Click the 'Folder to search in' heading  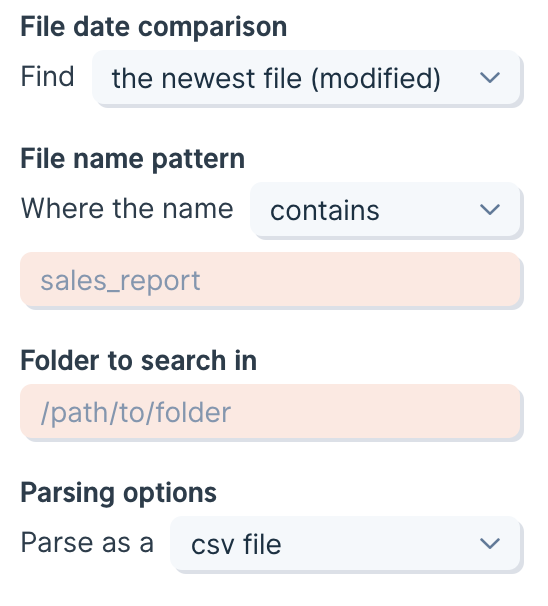pos(138,361)
